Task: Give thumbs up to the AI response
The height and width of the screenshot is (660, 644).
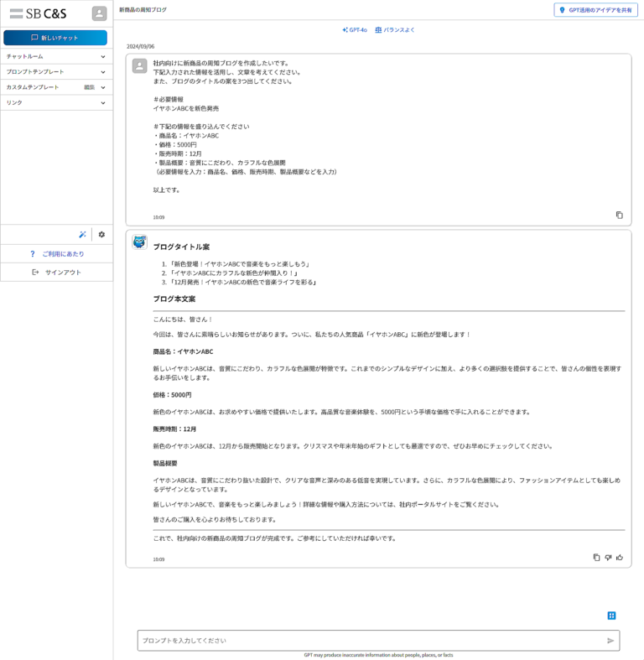Action: click(x=620, y=557)
